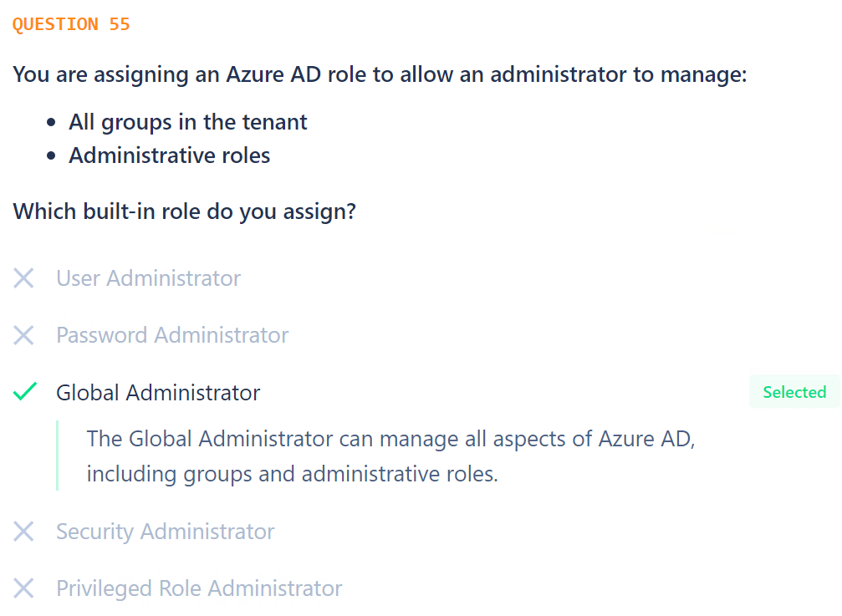Image resolution: width=842 pixels, height=616 pixels.
Task: Click the 'Administrative roles' bullet item
Action: 170,155
